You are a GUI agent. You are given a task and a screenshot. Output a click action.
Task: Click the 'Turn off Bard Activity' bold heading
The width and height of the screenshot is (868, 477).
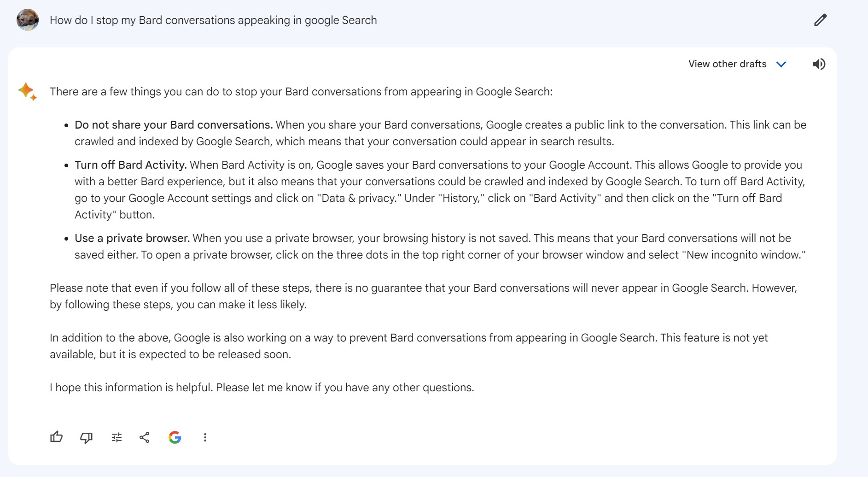coord(130,165)
